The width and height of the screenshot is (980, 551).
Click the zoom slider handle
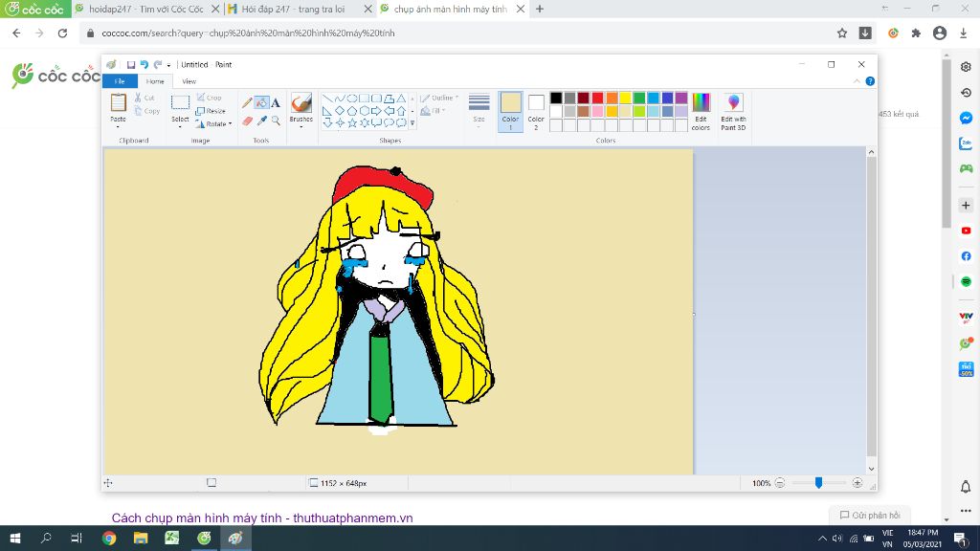[818, 483]
